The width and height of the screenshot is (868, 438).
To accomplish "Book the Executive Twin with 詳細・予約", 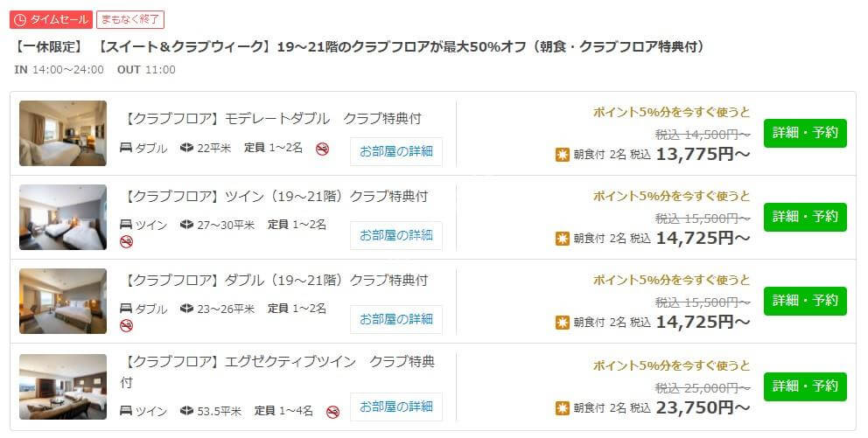I will 806,386.
